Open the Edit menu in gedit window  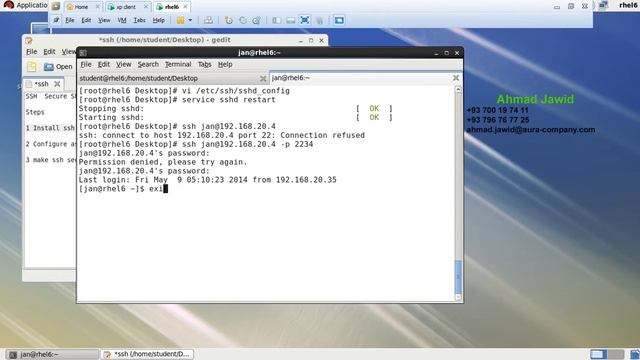[x=49, y=52]
